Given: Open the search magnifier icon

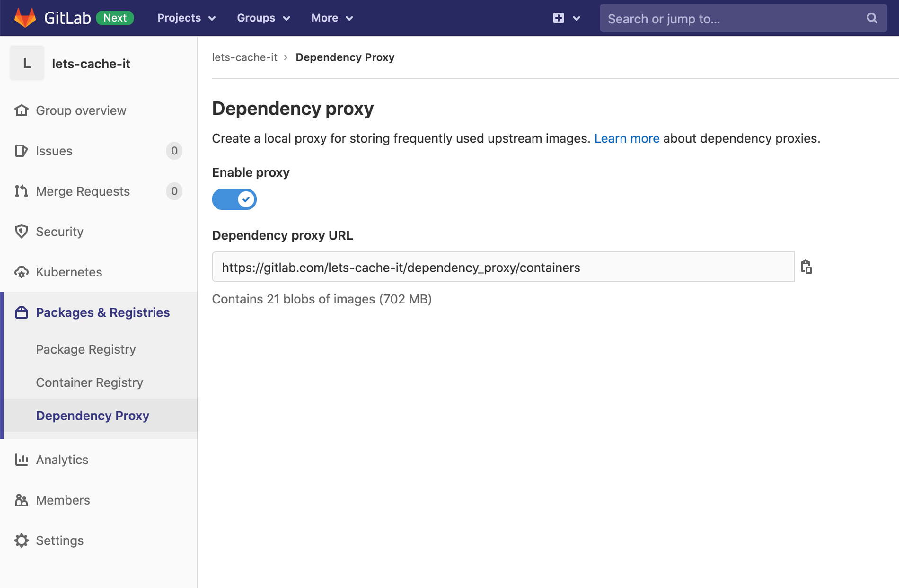Looking at the screenshot, I should coord(872,18).
